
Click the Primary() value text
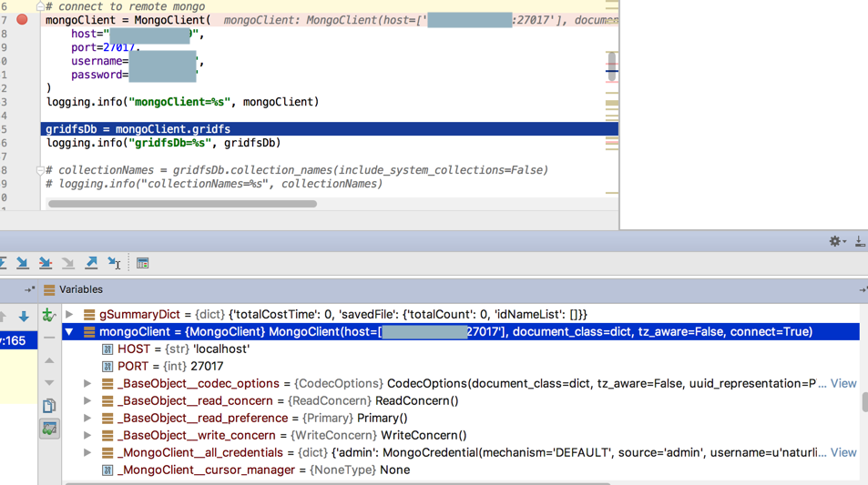click(382, 418)
